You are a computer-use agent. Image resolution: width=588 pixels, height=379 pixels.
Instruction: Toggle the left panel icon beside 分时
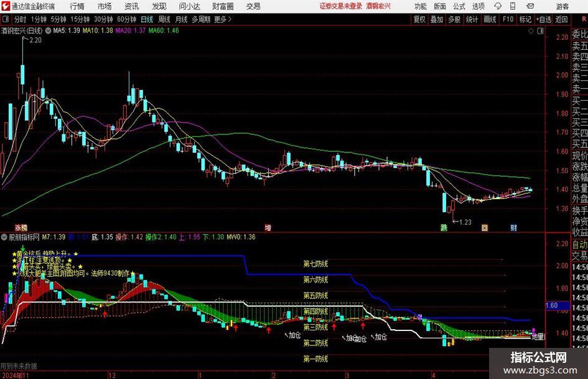pyautogui.click(x=5, y=19)
